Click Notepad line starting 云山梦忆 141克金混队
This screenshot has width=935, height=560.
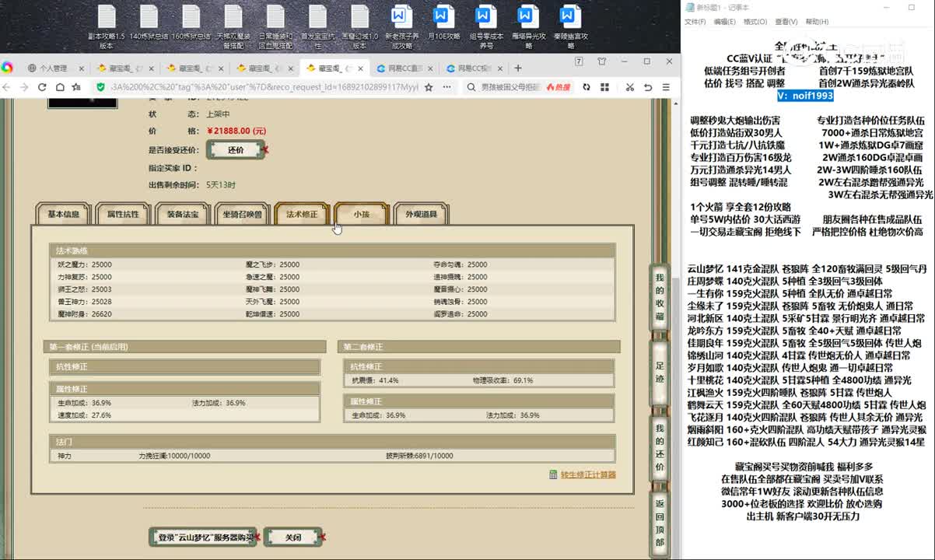pos(806,269)
